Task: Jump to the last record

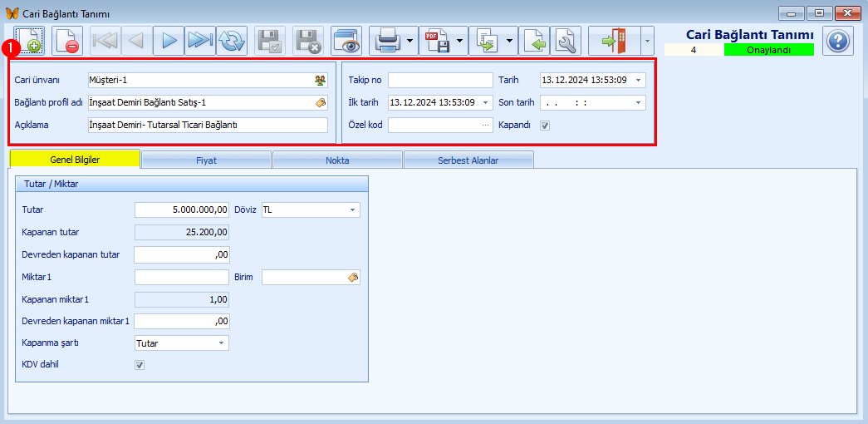Action: pyautogui.click(x=200, y=41)
